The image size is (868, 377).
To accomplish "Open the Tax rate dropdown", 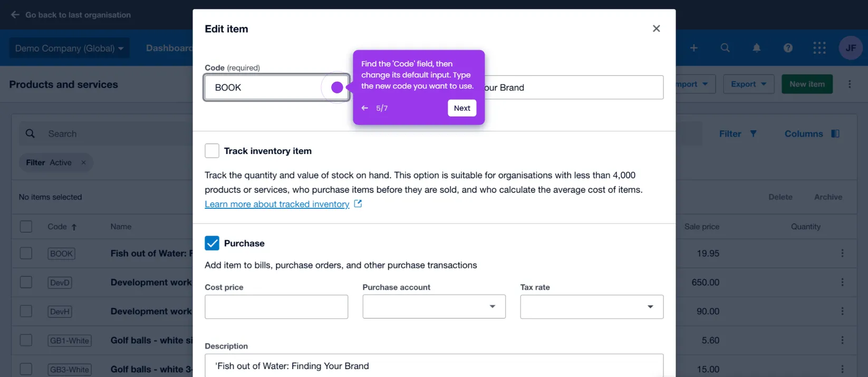I will (x=592, y=307).
